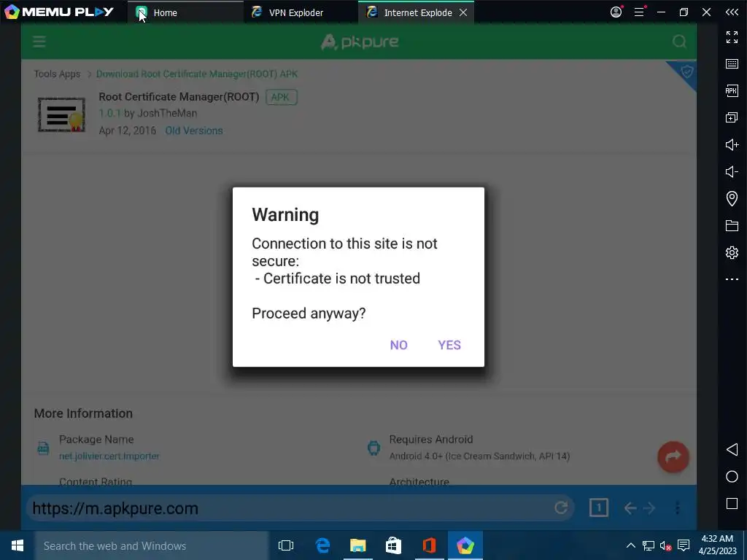Screen dimensions: 747x560
Task: Switch to the VPN Exploder tab
Action: point(300,12)
